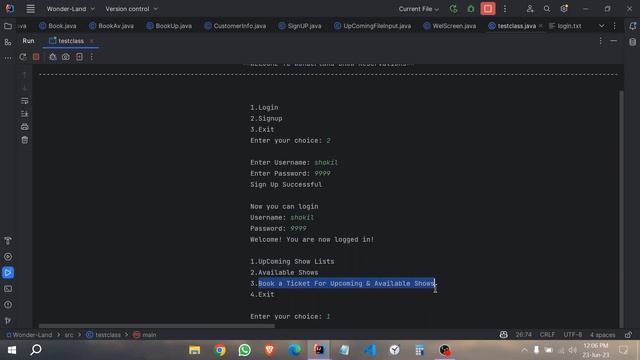The height and width of the screenshot is (360, 640).
Task: Click the console vertical scrollbar
Action: coord(621,209)
